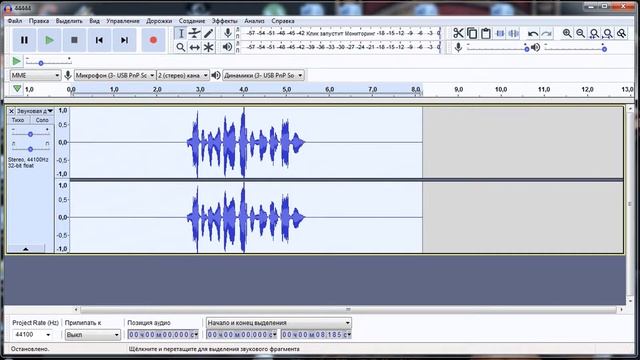Viewport: 640px width, 360px height.
Task: Click the recording meter microphone icon
Action: [228, 33]
